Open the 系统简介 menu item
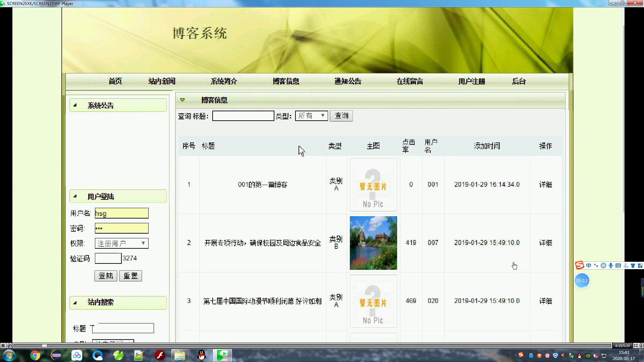The width and height of the screenshot is (644, 362). (224, 81)
